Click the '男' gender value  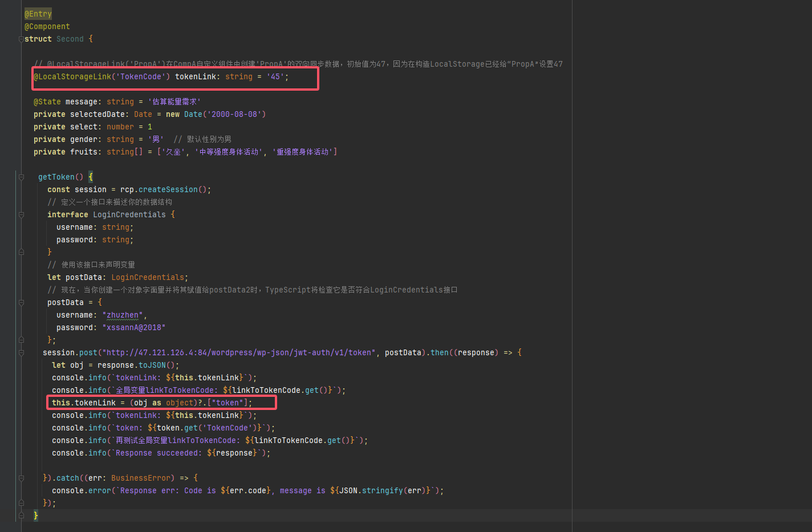click(x=156, y=139)
